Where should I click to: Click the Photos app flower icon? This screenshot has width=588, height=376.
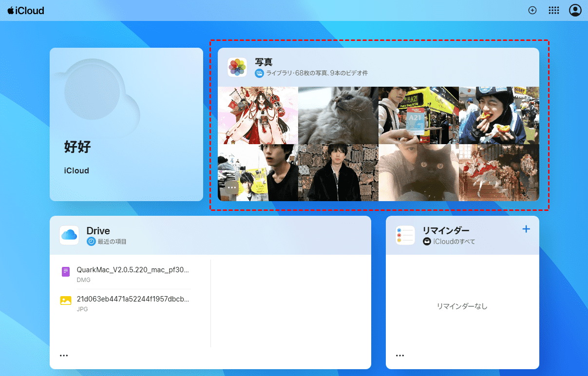(x=237, y=67)
